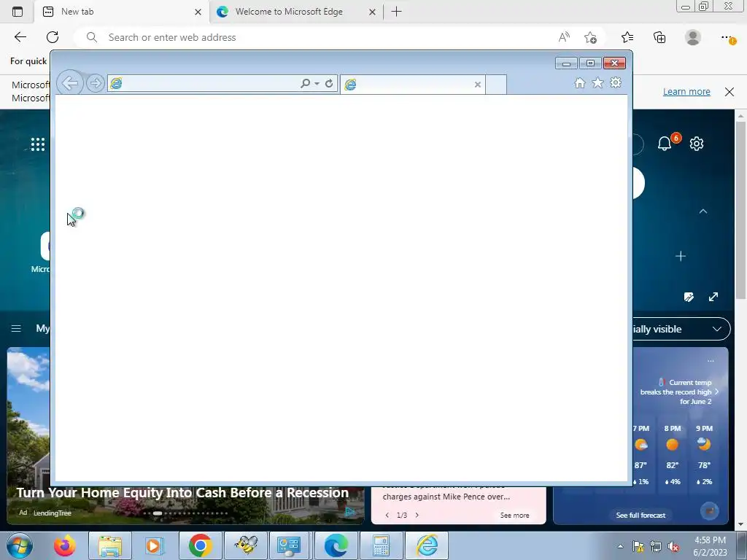Click edit background pencil icon
747x560 pixels.
[689, 297]
